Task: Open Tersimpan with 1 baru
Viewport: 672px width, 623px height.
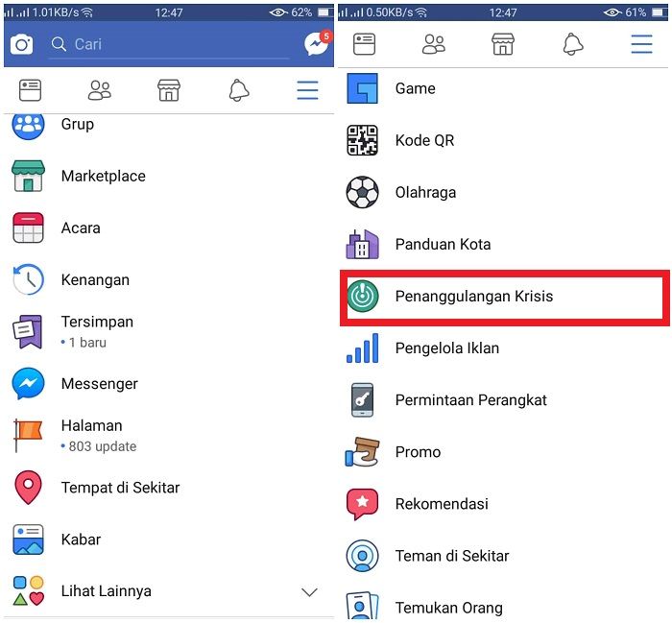Action: coord(168,331)
